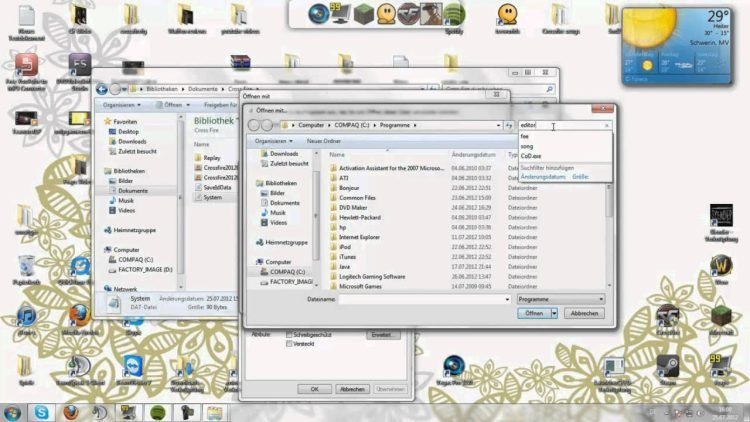Open the address bar history dropdown

click(x=498, y=125)
